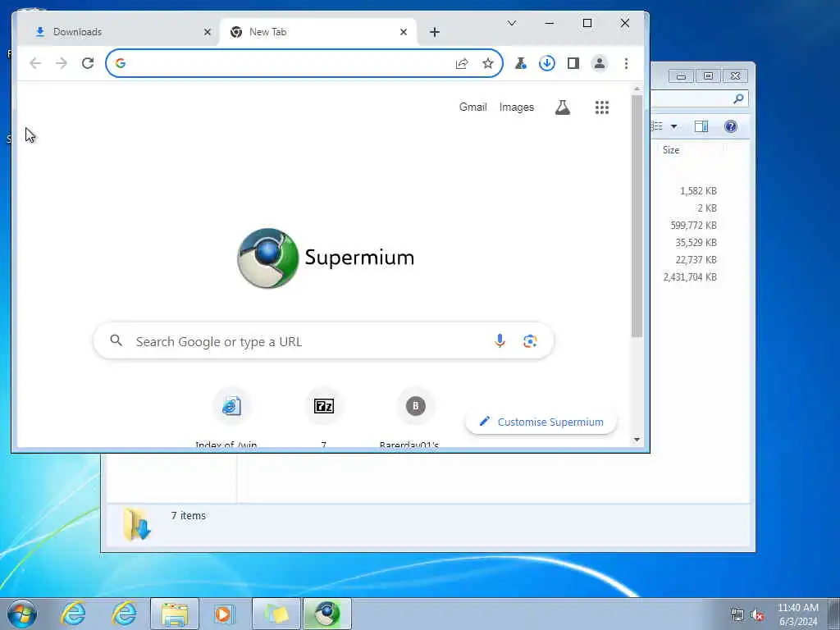
Task: Open the tab search chevron
Action: click(x=512, y=23)
